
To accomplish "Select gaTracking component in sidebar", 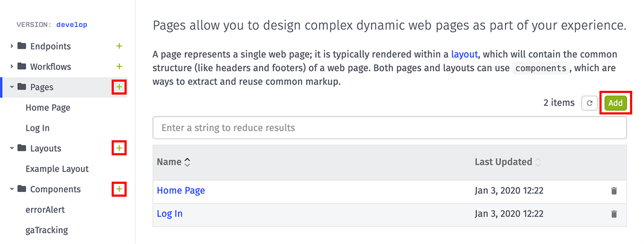I will (x=47, y=230).
